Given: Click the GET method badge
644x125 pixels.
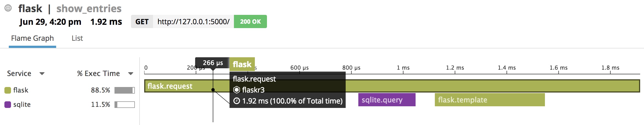Looking at the screenshot, I should tap(142, 21).
